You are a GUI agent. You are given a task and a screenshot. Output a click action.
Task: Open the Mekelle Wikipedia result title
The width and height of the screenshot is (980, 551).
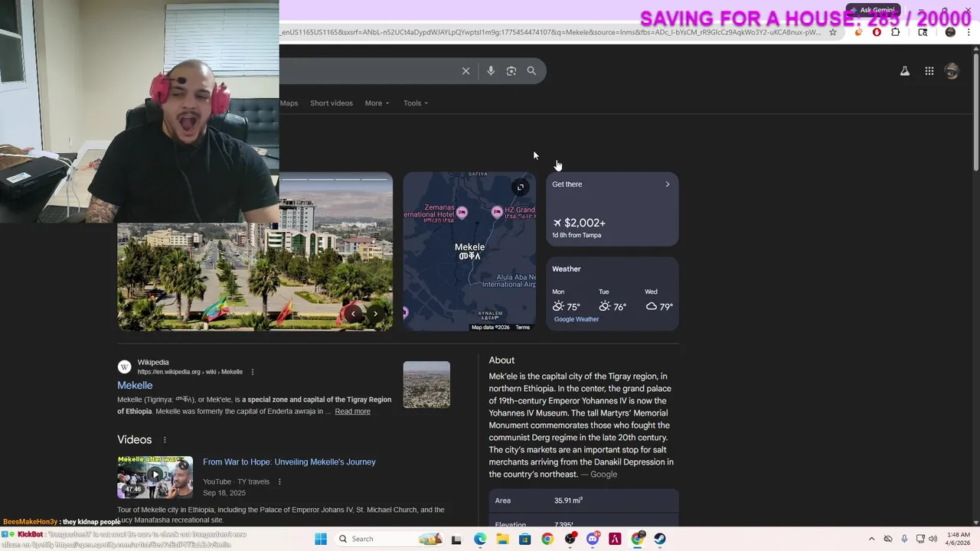(x=135, y=386)
